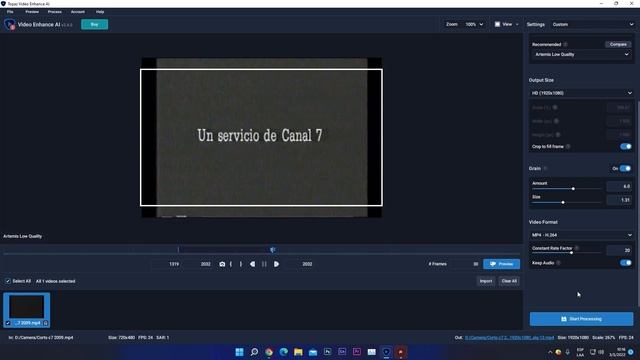This screenshot has height=360, width=640.
Task: Click the microphone icon in the system tray
Action: click(567, 352)
